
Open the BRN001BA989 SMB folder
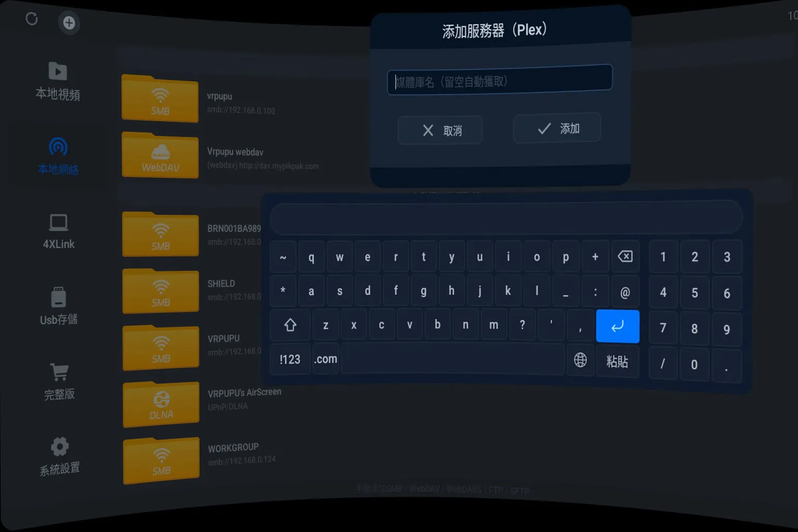pyautogui.click(x=161, y=234)
